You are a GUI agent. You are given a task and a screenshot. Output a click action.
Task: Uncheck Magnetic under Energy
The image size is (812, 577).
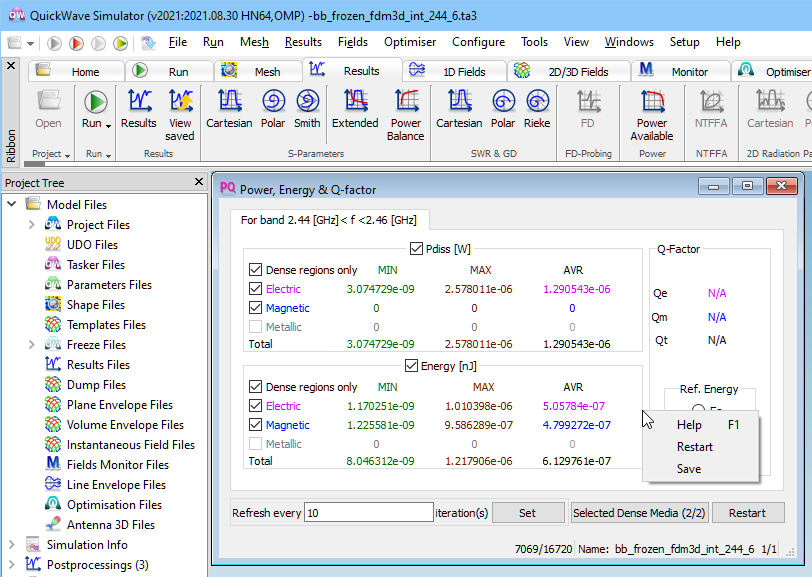pos(255,425)
